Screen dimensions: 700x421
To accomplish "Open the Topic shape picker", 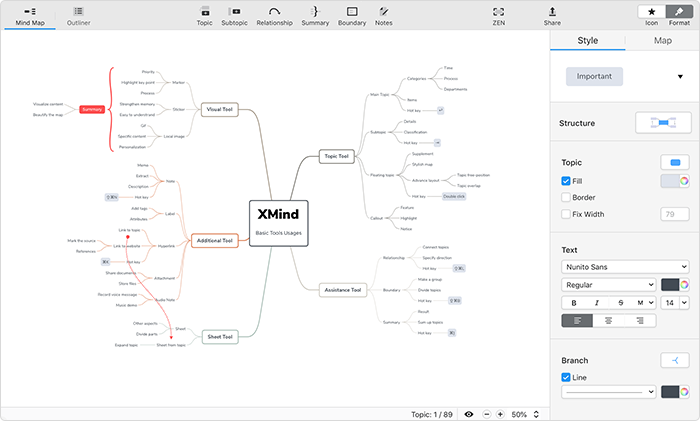I will pyautogui.click(x=675, y=163).
